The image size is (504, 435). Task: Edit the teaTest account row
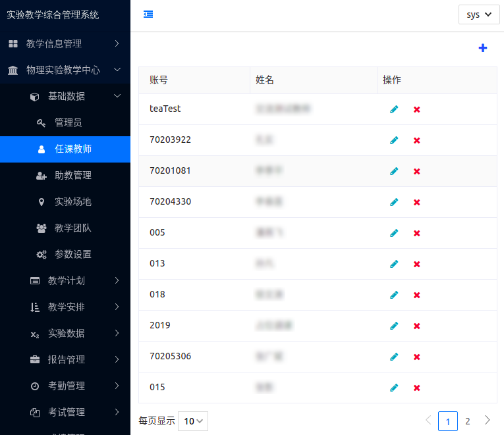(x=394, y=109)
